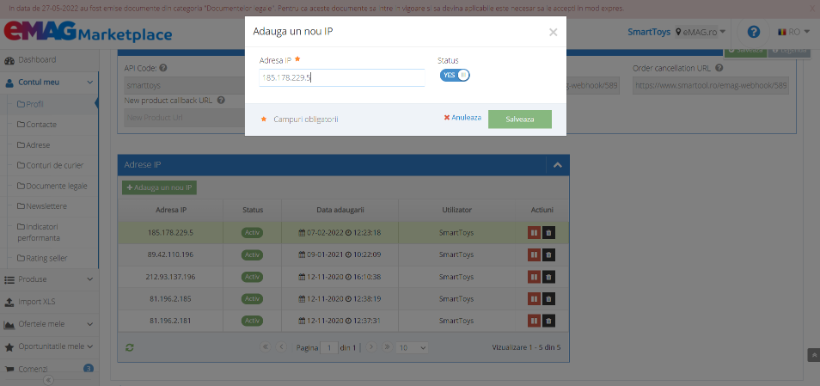Screen dimensions: 820x386
Task: Click the Adauga un nou IP button
Action: [x=160, y=188]
